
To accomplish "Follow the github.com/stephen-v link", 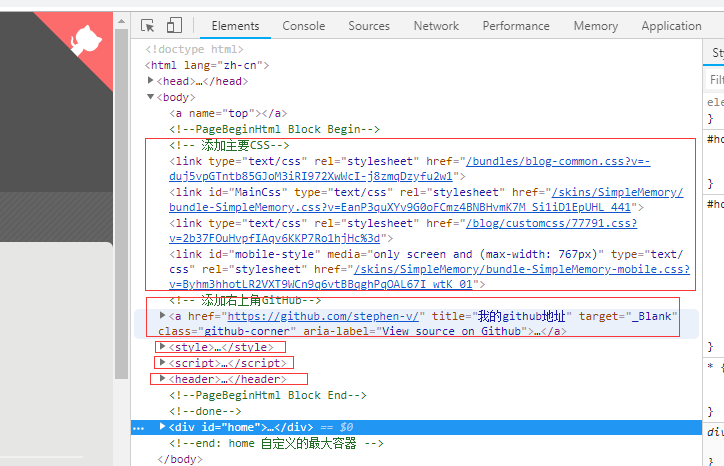I will click(x=323, y=316).
